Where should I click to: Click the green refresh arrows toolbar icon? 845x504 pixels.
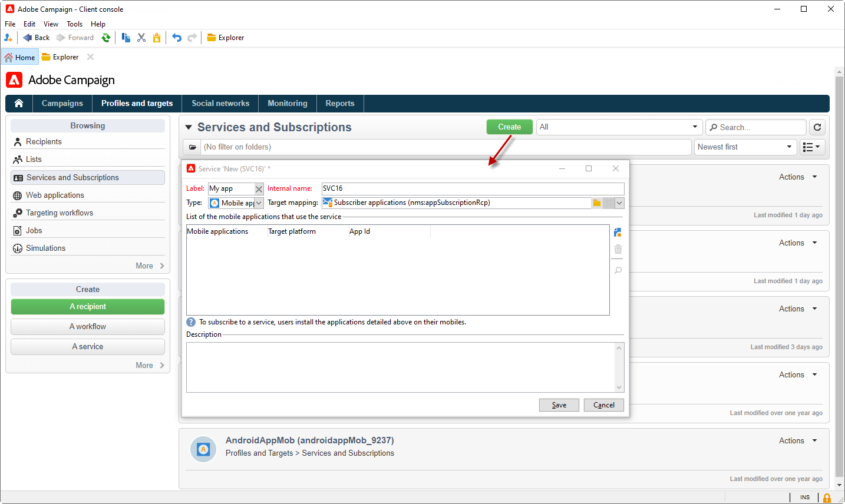coord(106,38)
